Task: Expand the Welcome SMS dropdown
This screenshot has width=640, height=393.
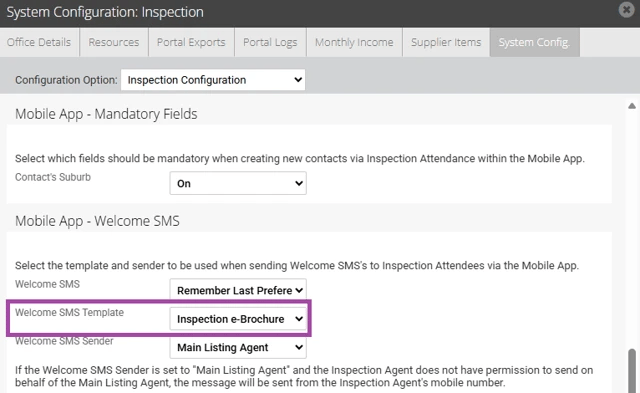Action: click(238, 290)
